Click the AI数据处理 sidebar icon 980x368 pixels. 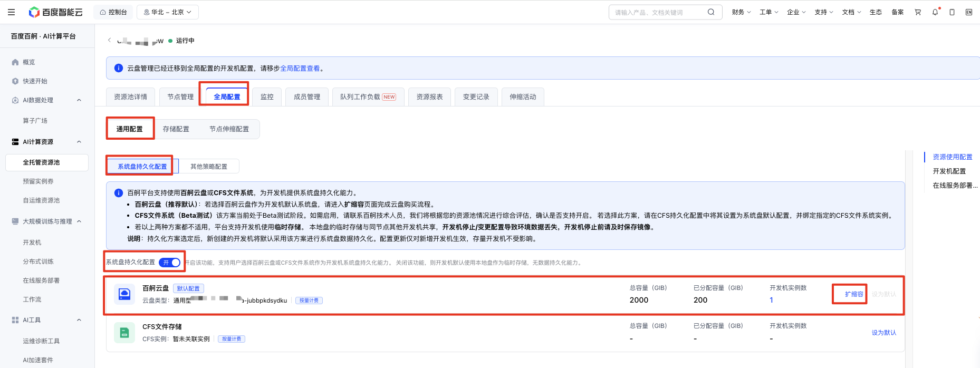coord(15,100)
